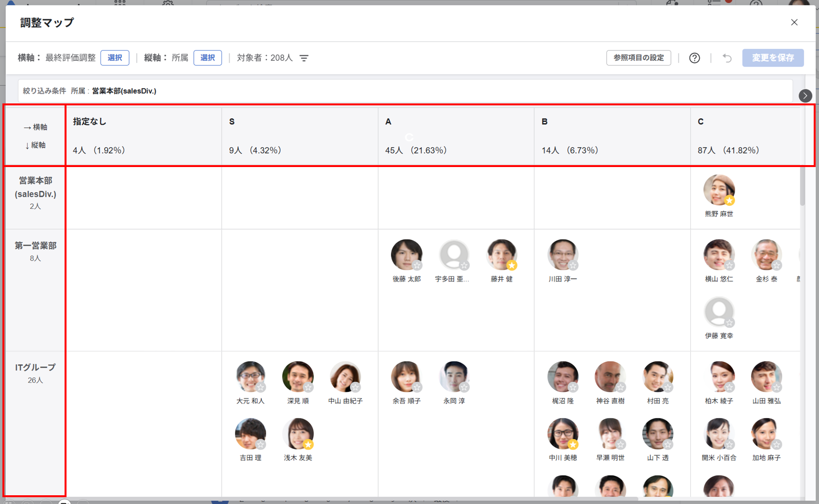The image size is (819, 504).
Task: Expand the side panel with chevron arrow
Action: click(805, 96)
